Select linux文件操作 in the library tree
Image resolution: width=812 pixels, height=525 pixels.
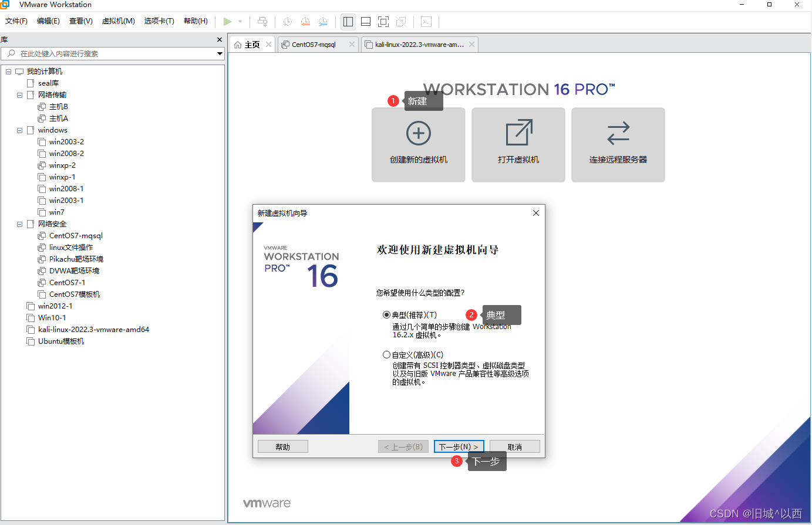[x=71, y=248]
